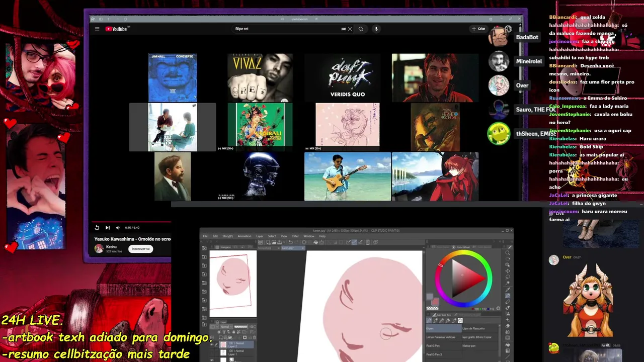Click the Open file folder icon in command bar
The width and height of the screenshot is (644, 362).
[x=274, y=242]
